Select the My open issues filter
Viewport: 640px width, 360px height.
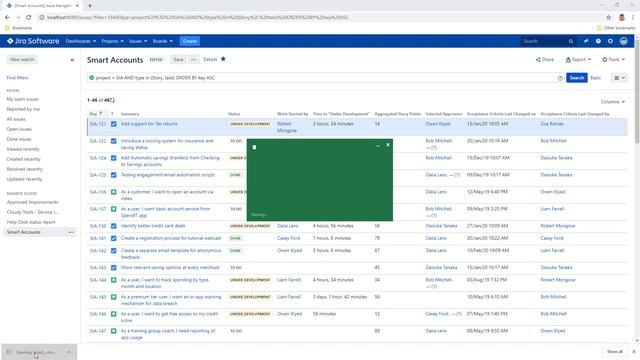[22, 99]
